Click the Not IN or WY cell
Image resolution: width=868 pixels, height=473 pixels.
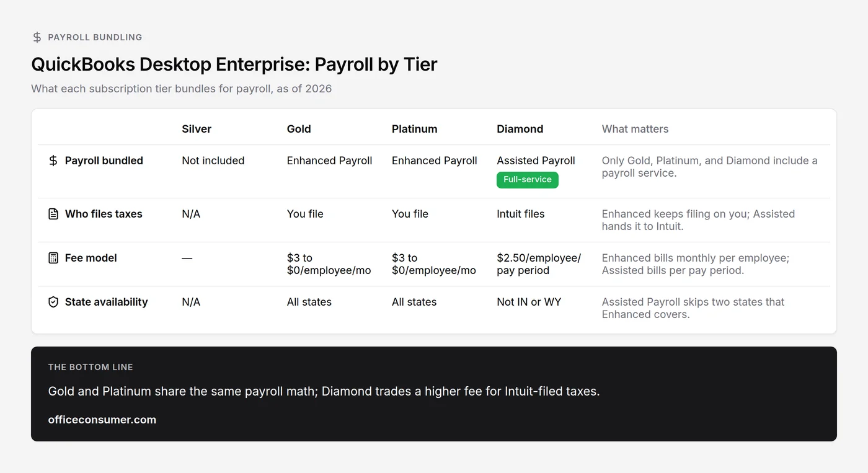click(529, 302)
